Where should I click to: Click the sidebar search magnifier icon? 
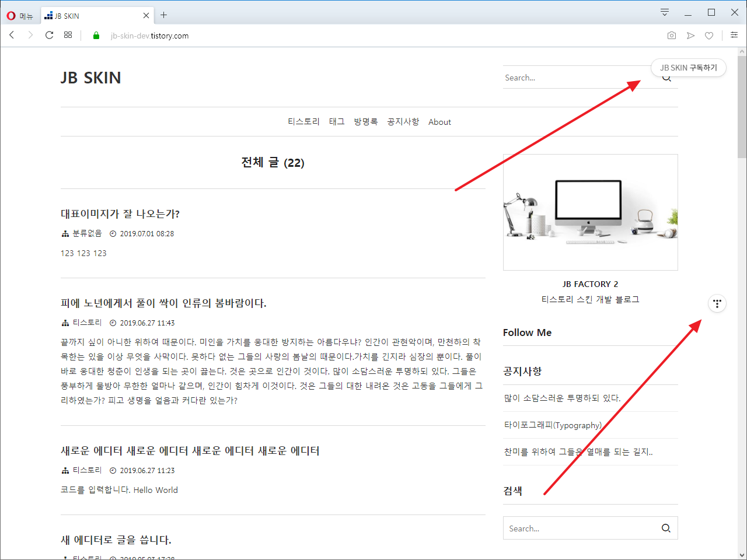point(666,528)
